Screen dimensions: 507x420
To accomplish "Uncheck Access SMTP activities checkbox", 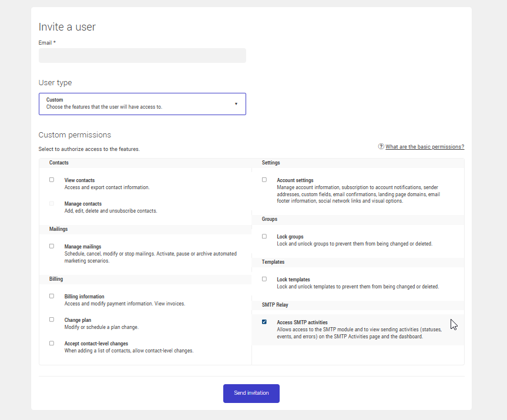I will [264, 322].
